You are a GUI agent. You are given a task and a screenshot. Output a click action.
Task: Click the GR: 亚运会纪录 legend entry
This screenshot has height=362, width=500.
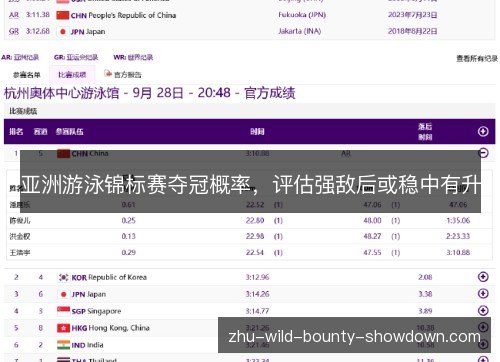coord(76,57)
